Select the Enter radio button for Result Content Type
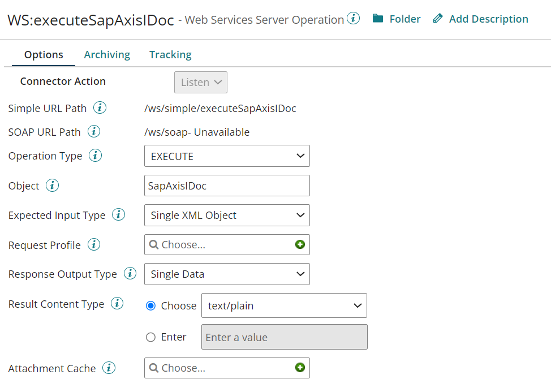Viewport: 551px width, 392px height. (x=150, y=337)
